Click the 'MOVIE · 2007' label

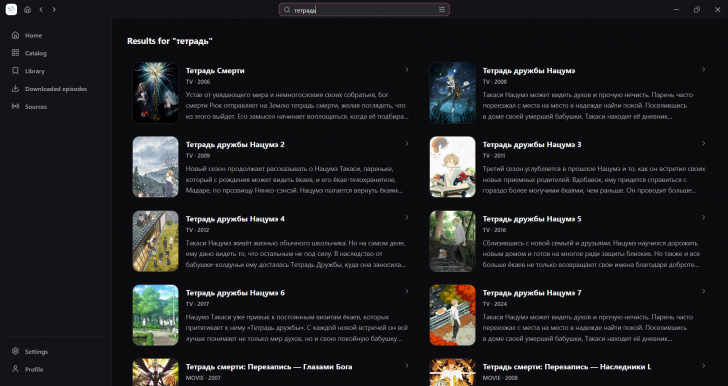[x=202, y=378]
